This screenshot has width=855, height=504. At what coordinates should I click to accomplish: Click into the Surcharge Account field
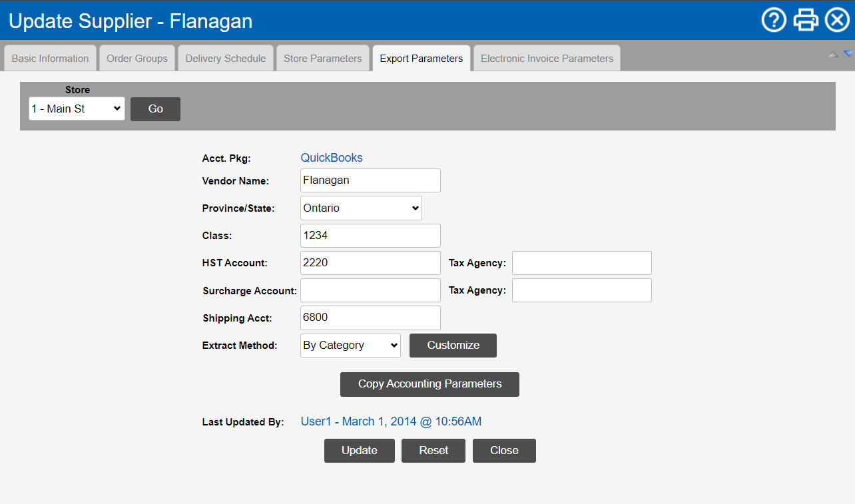370,290
